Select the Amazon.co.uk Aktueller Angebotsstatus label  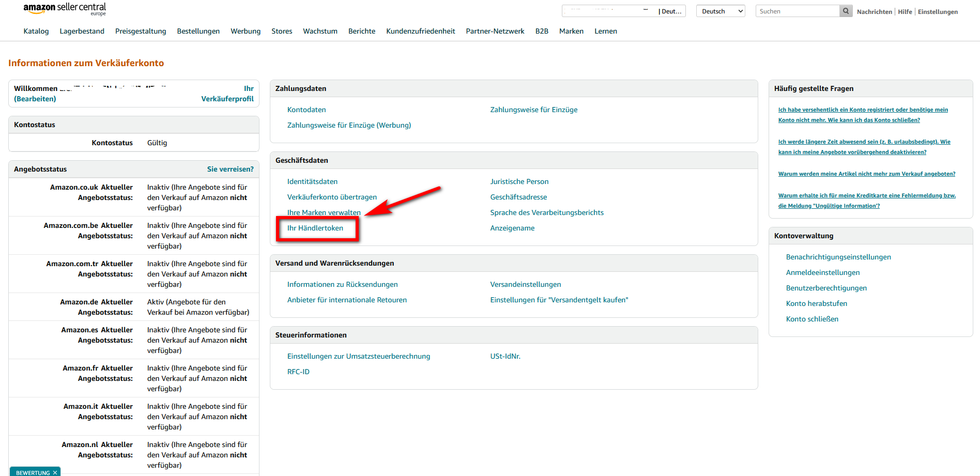[91, 192]
